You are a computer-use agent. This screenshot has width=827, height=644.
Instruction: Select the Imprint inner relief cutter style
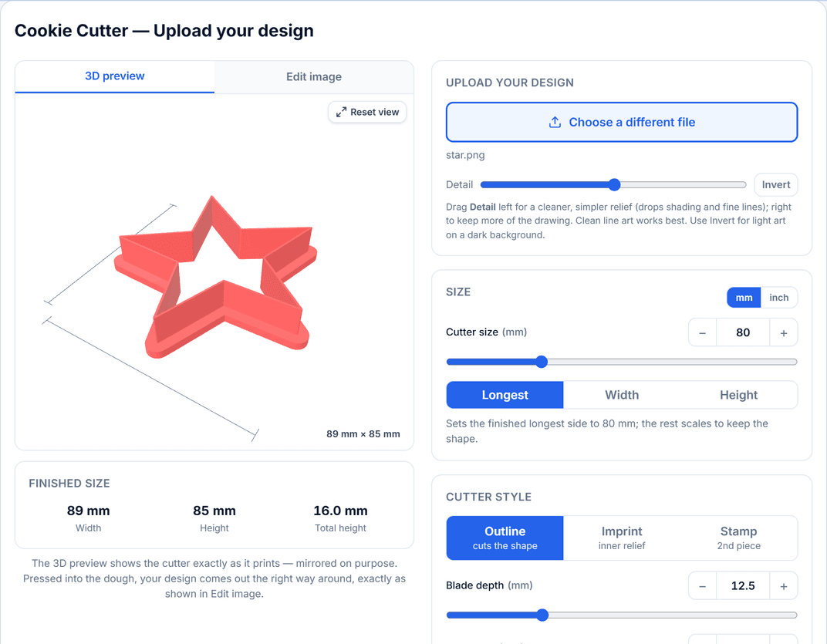pos(622,538)
